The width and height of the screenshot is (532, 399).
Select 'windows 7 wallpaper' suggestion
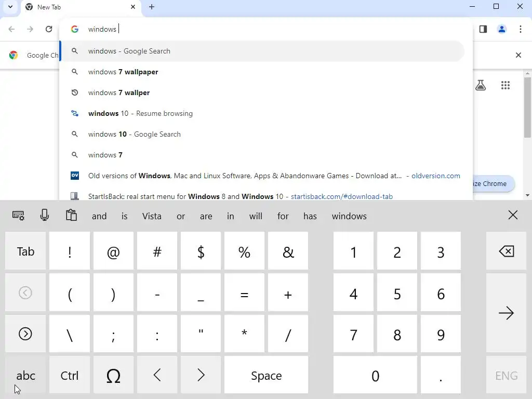[x=262, y=72]
